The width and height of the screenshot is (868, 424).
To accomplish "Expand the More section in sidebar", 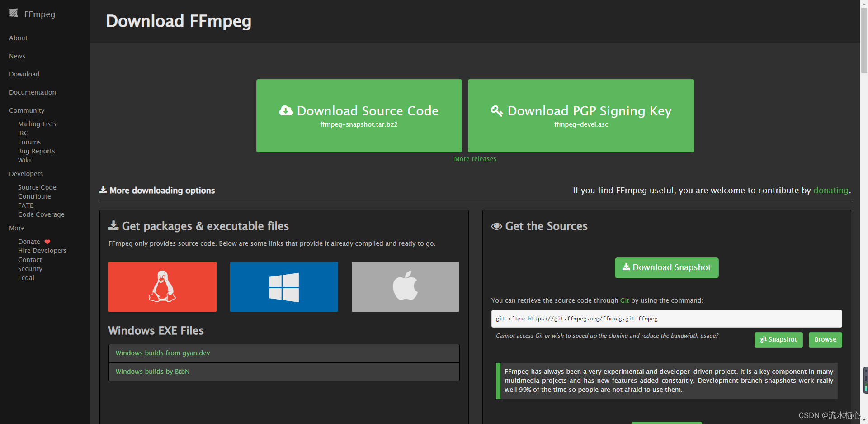I will pos(16,228).
